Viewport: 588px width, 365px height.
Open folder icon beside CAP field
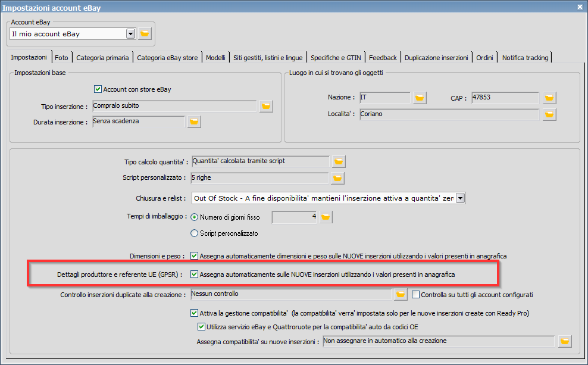(549, 98)
